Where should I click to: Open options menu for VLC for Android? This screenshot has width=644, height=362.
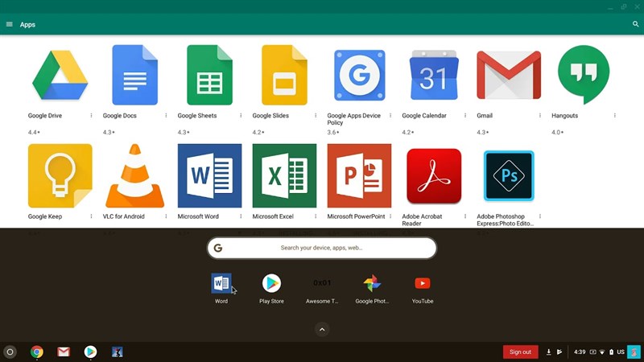166,216
